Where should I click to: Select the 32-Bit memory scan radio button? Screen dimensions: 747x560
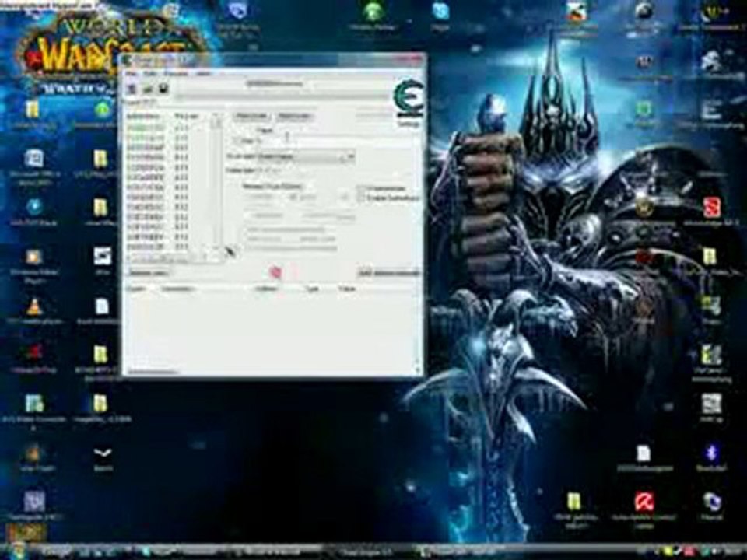(x=294, y=197)
